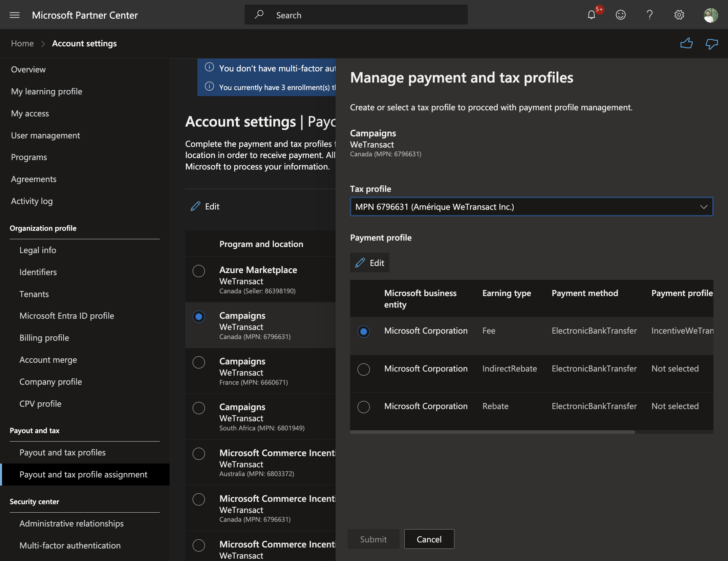The height and width of the screenshot is (561, 728).
Task: Click the multi-factor warning info icon
Action: (x=210, y=67)
